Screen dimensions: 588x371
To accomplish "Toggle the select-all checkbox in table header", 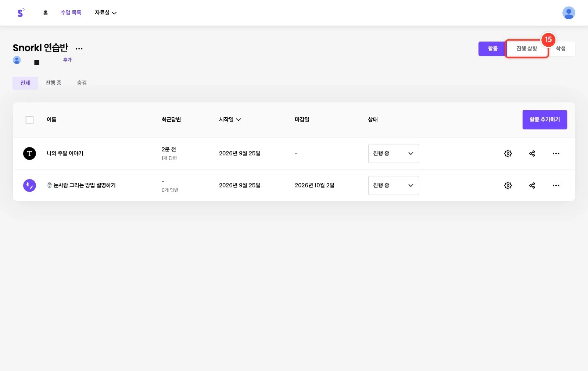I will tap(29, 120).
